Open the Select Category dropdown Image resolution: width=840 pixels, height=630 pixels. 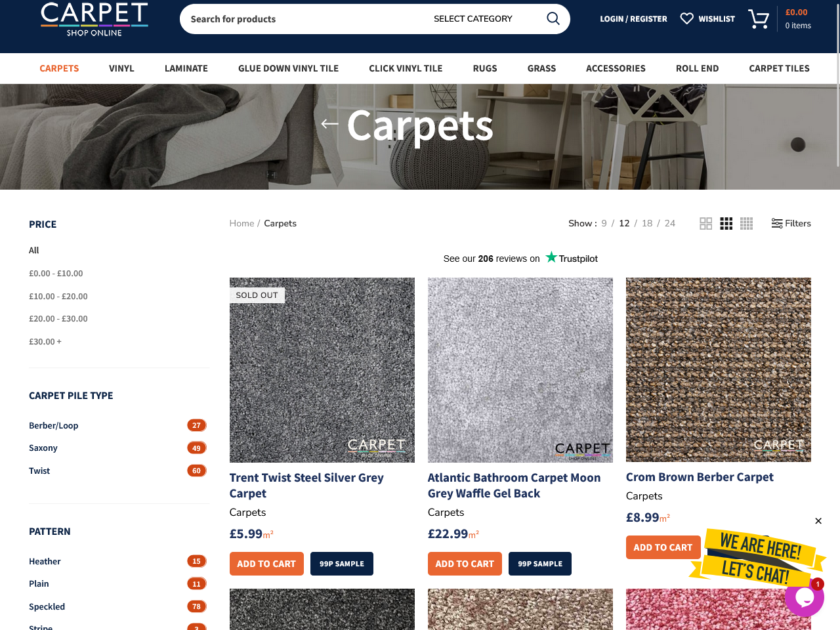click(472, 19)
